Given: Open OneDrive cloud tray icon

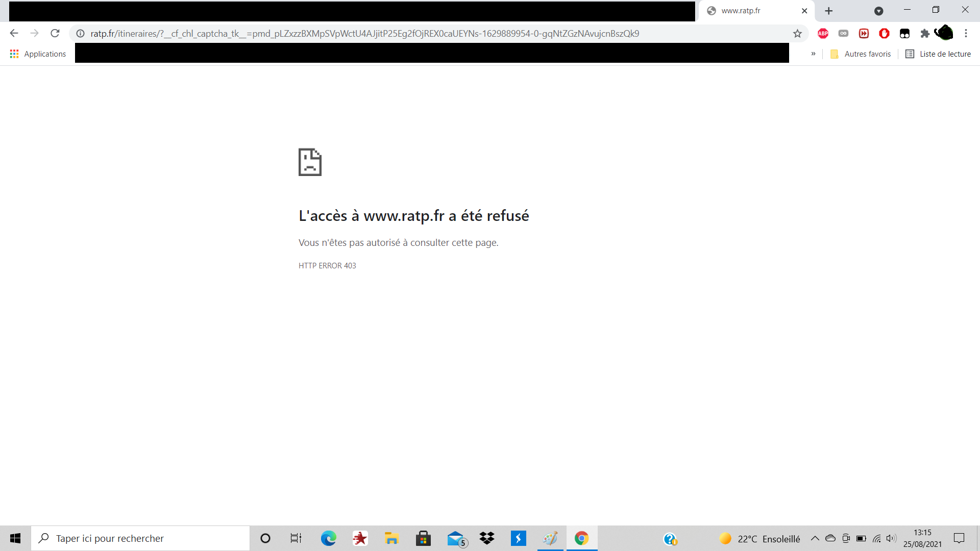Looking at the screenshot, I should click(830, 538).
